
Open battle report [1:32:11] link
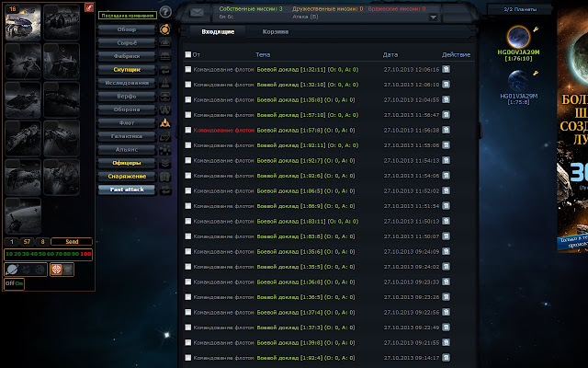[308, 70]
